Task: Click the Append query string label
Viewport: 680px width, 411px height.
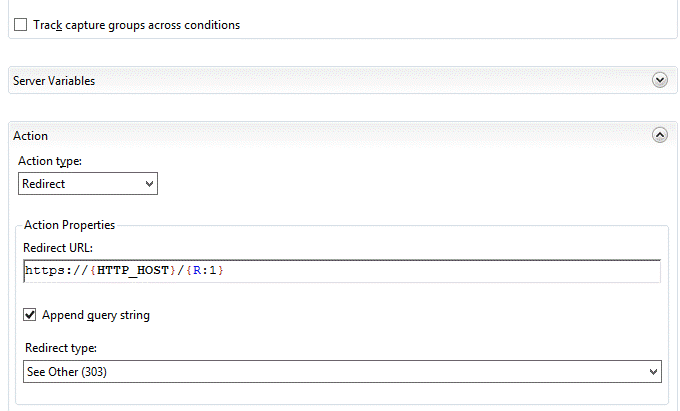Action: 96,315
